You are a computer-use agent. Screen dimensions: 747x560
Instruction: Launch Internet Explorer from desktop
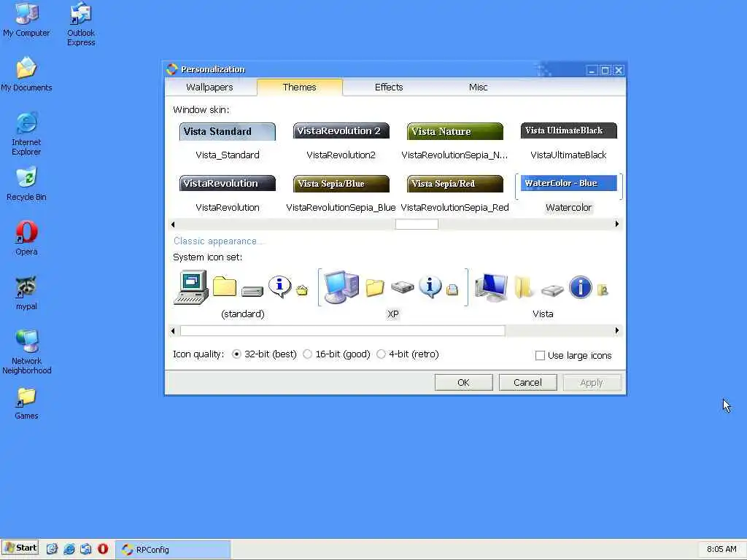click(26, 134)
